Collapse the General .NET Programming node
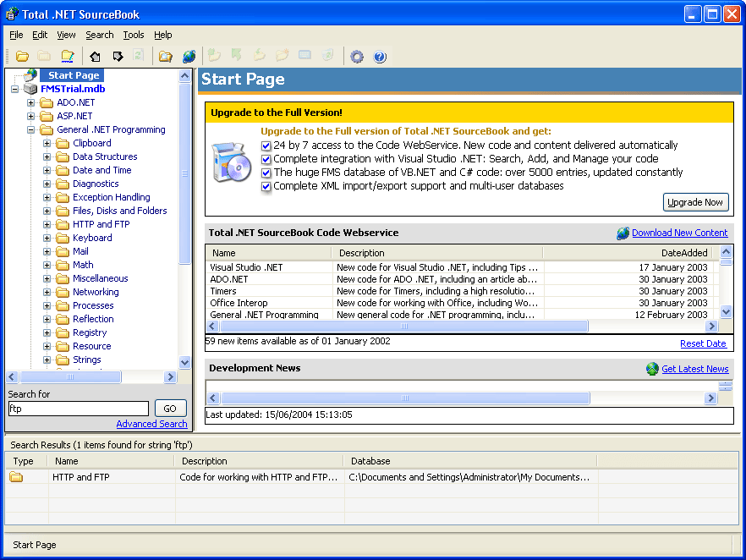Image resolution: width=746 pixels, height=560 pixels. point(31,129)
